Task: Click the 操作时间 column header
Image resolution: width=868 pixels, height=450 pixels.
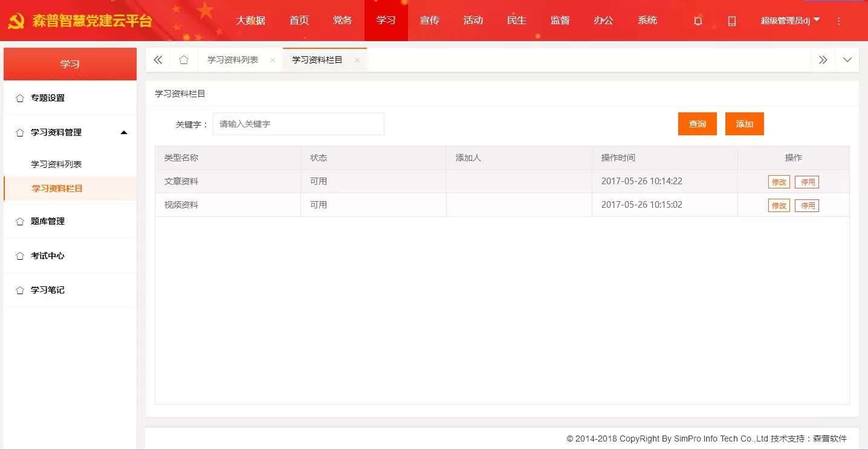Action: point(665,158)
